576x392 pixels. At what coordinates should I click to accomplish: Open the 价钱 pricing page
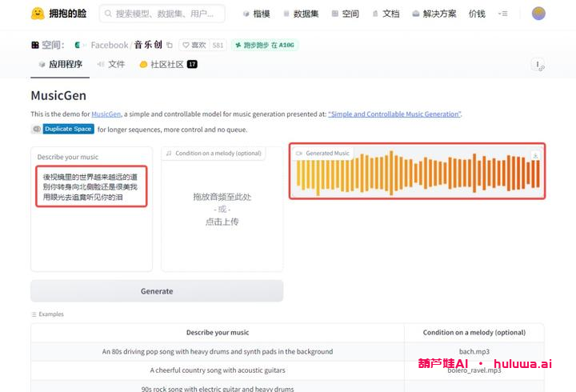pos(477,14)
